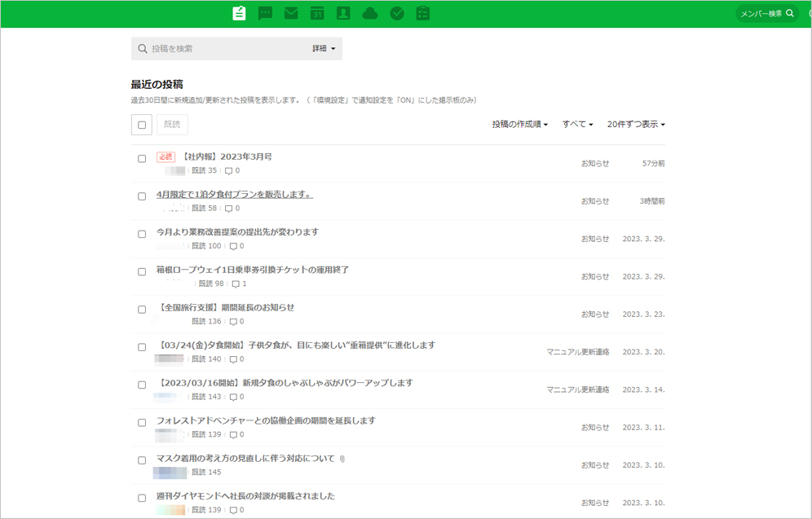Select checkbox for 【全国旅行支援】期間延長のお知らせ
Image resolution: width=812 pixels, height=519 pixels.
point(142,310)
